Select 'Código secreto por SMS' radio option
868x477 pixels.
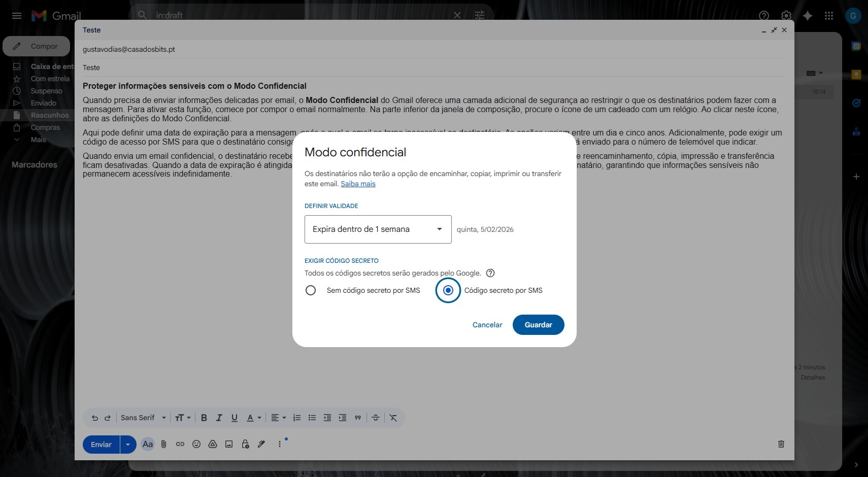[448, 290]
